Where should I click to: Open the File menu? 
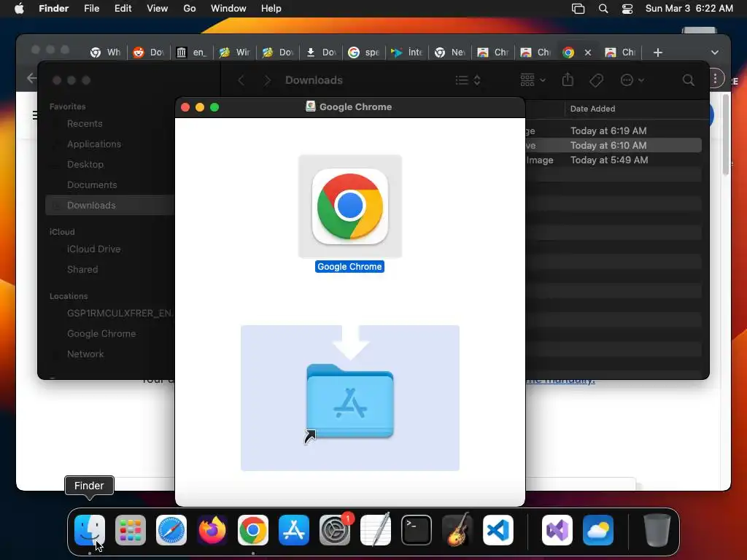click(x=91, y=9)
